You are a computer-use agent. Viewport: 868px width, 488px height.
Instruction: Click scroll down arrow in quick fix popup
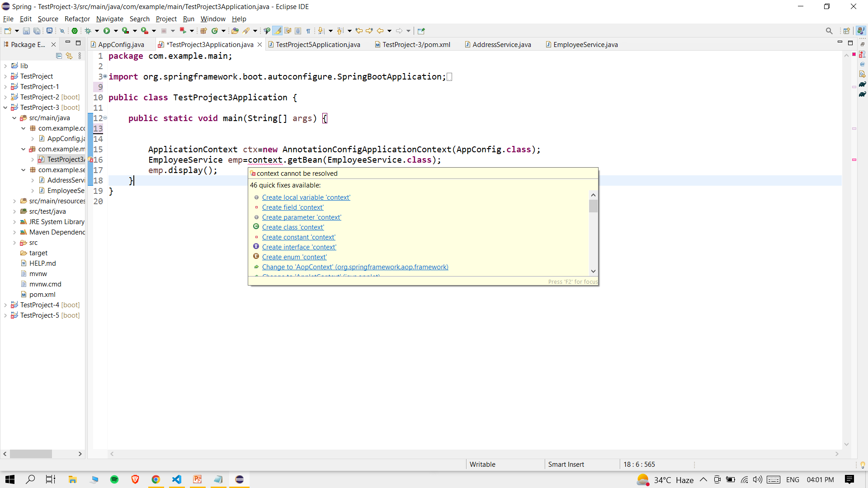[x=593, y=271]
